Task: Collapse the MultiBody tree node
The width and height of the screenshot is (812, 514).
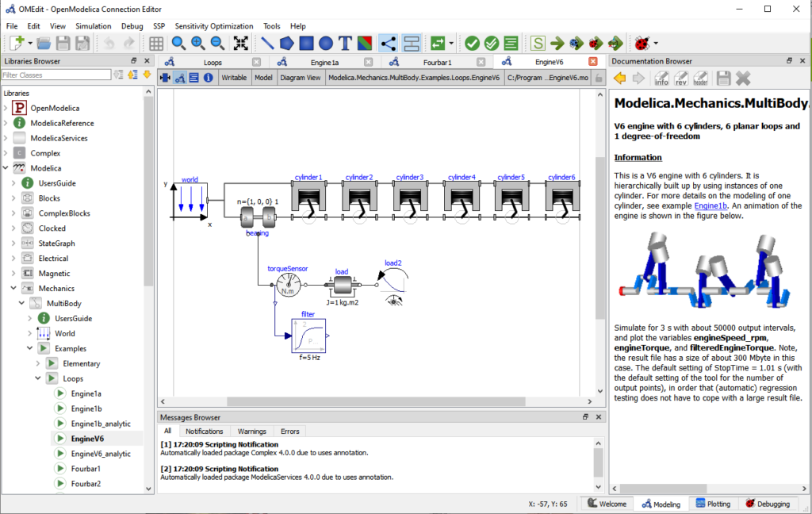Action: 21,303
